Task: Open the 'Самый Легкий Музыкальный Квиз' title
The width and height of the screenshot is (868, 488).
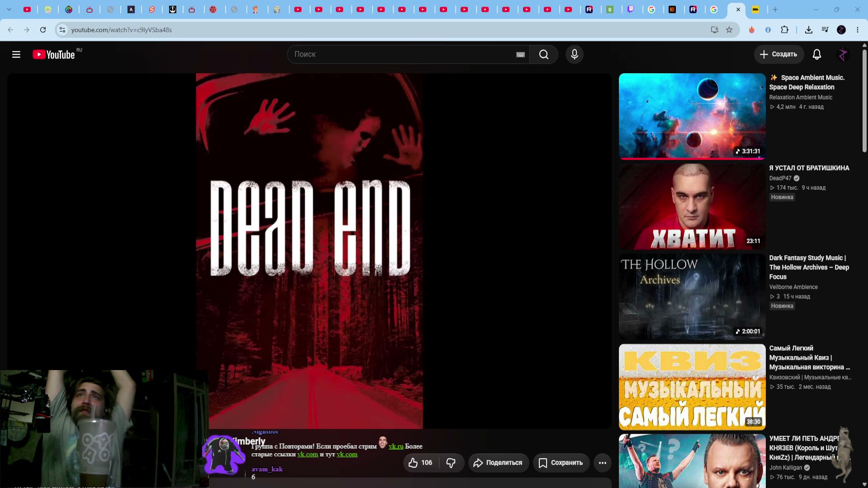Action: pos(810,358)
